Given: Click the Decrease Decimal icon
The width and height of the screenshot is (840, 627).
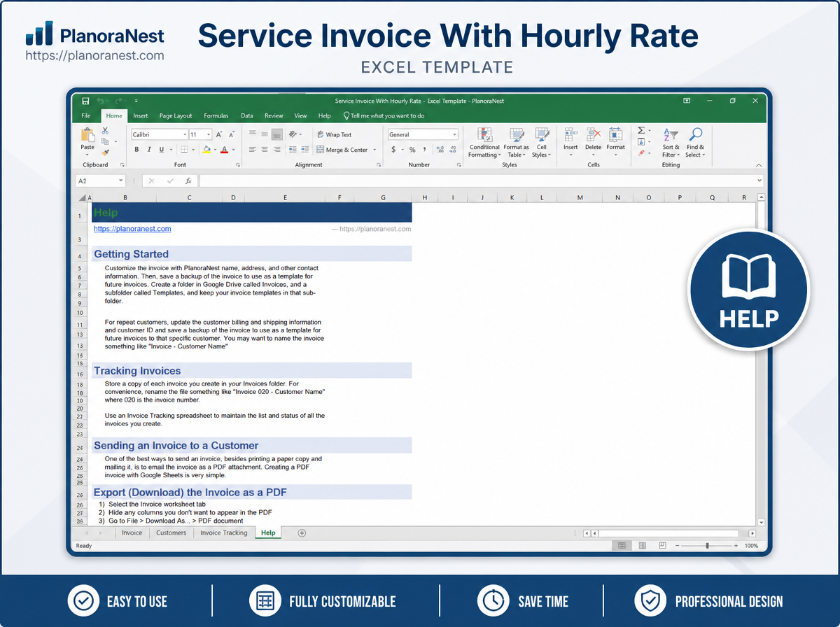Looking at the screenshot, I should [454, 150].
